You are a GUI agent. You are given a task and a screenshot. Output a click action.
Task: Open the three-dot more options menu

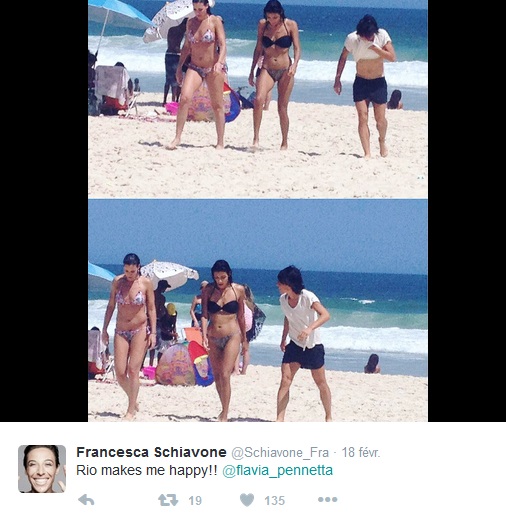[327, 499]
